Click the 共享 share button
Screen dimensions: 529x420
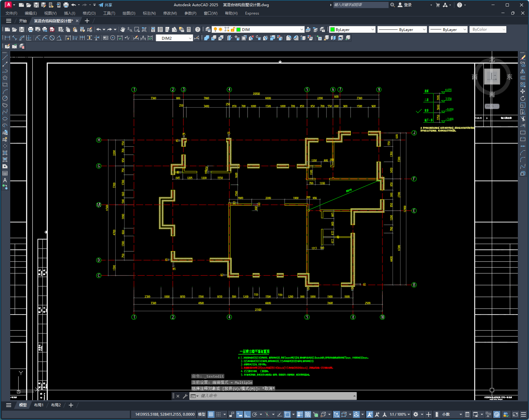(x=105, y=5)
